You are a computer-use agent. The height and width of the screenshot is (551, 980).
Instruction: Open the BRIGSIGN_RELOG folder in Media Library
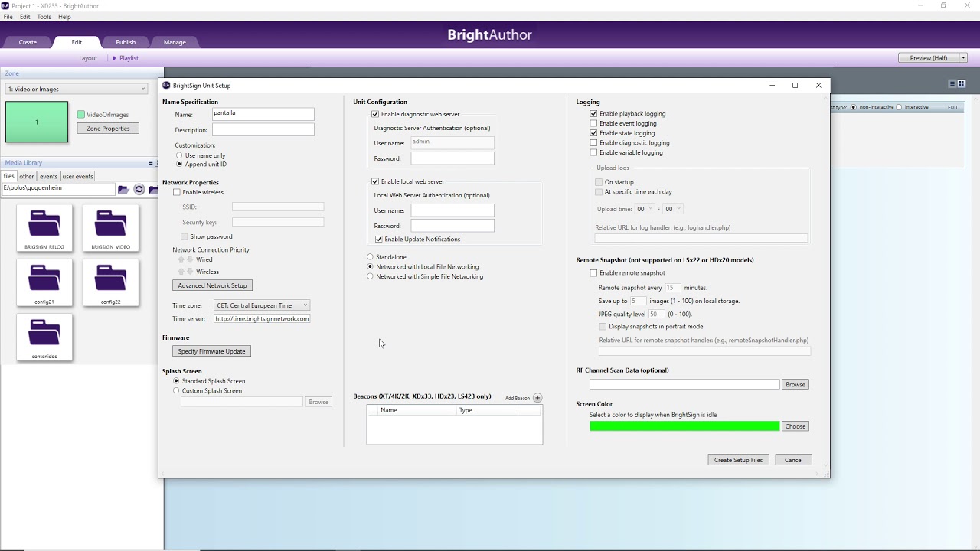pyautogui.click(x=44, y=227)
